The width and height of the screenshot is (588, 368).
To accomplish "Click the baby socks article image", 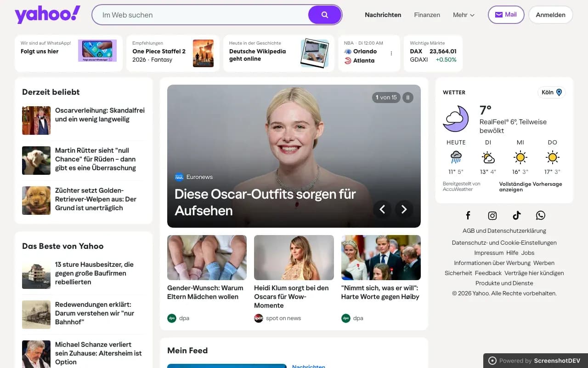I will [x=207, y=258].
